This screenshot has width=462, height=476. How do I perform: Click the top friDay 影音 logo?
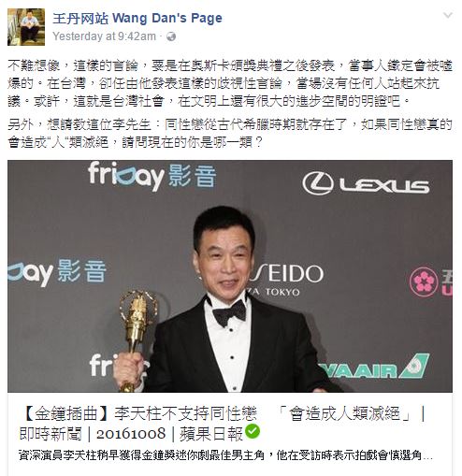tap(152, 176)
